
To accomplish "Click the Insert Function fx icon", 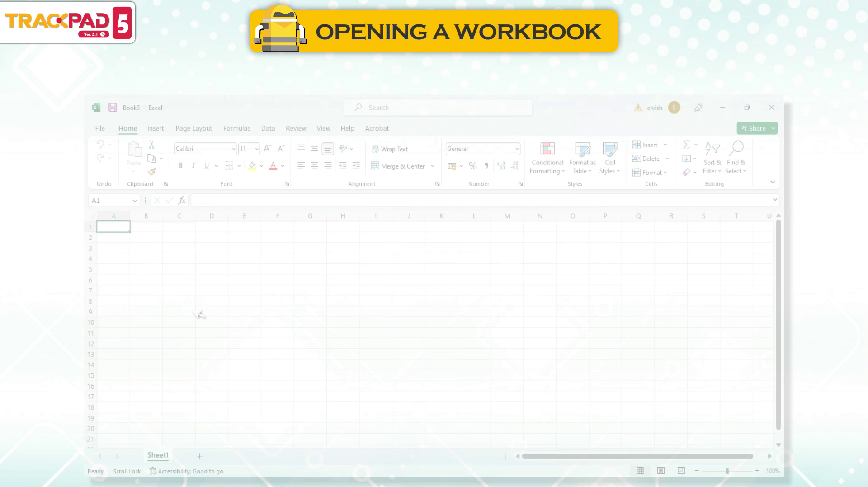I will (x=182, y=200).
